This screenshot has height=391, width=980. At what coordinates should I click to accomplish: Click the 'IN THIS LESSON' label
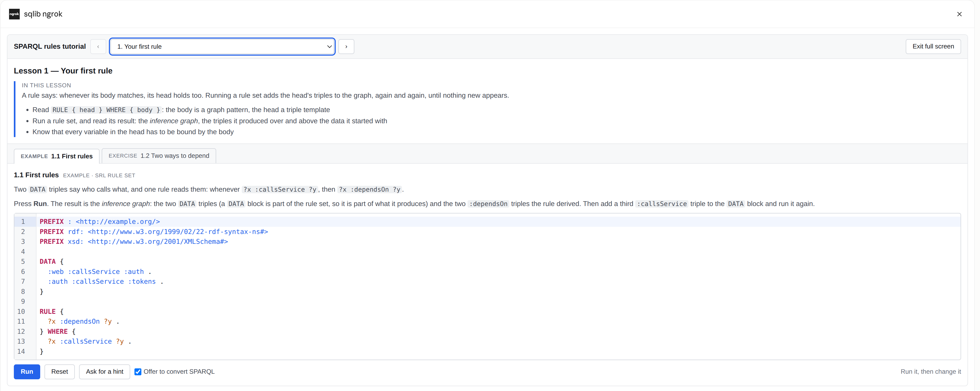[46, 85]
